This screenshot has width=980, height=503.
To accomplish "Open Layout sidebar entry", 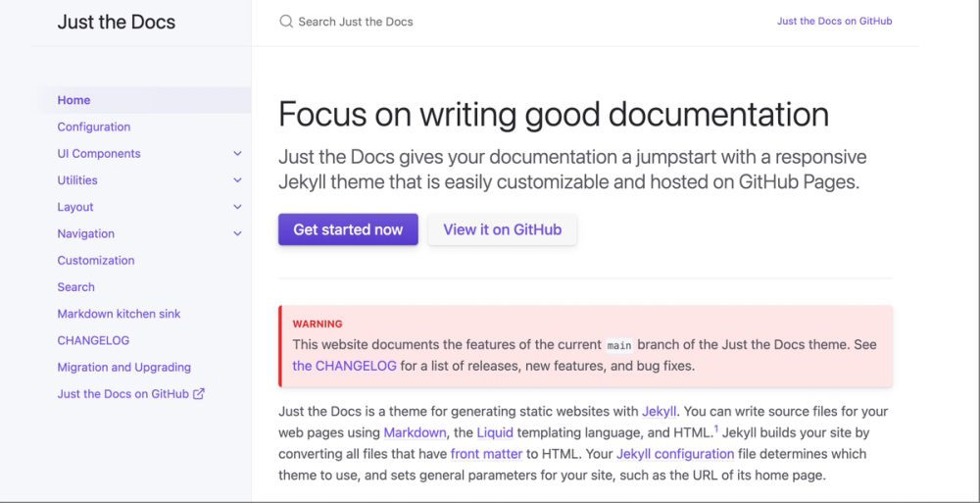I will point(75,207).
